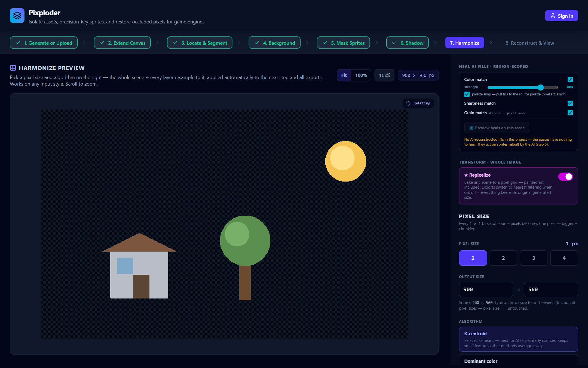Toggle the Sharpness match checkbox

(570, 103)
